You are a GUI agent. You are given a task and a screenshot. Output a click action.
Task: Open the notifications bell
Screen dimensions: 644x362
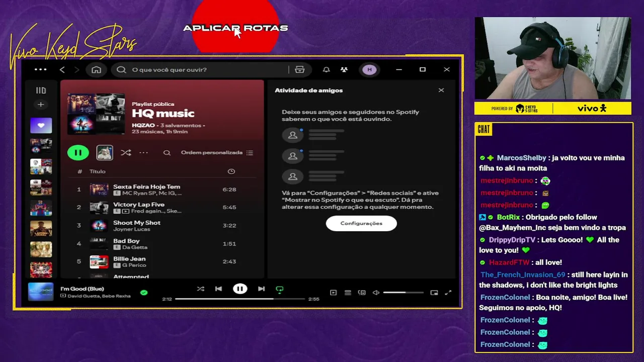(x=326, y=69)
